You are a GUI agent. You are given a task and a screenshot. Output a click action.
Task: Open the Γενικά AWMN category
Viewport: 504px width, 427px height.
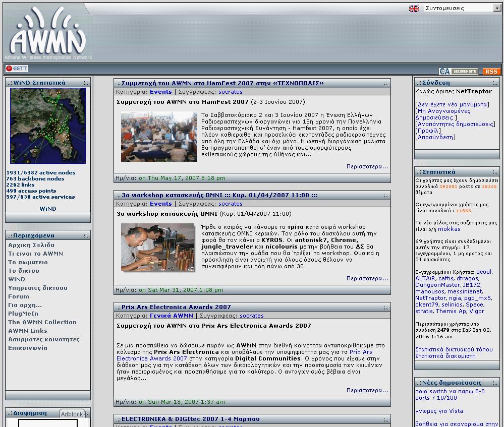(172, 316)
